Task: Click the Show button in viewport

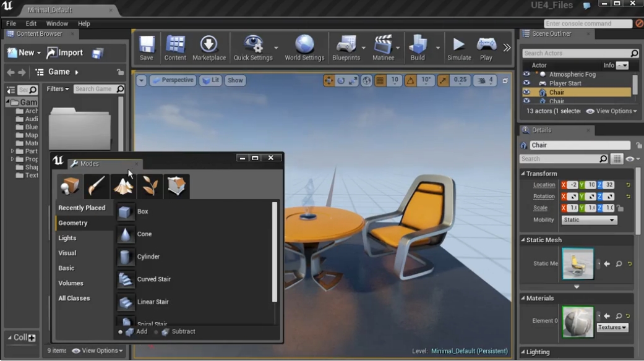Action: tap(235, 80)
